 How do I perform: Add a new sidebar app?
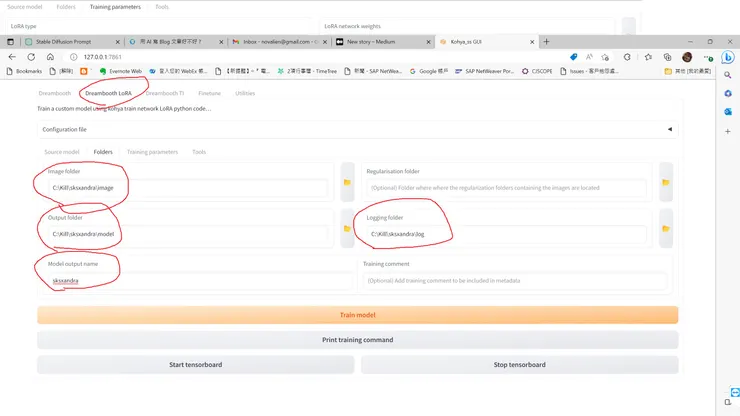tap(728, 131)
